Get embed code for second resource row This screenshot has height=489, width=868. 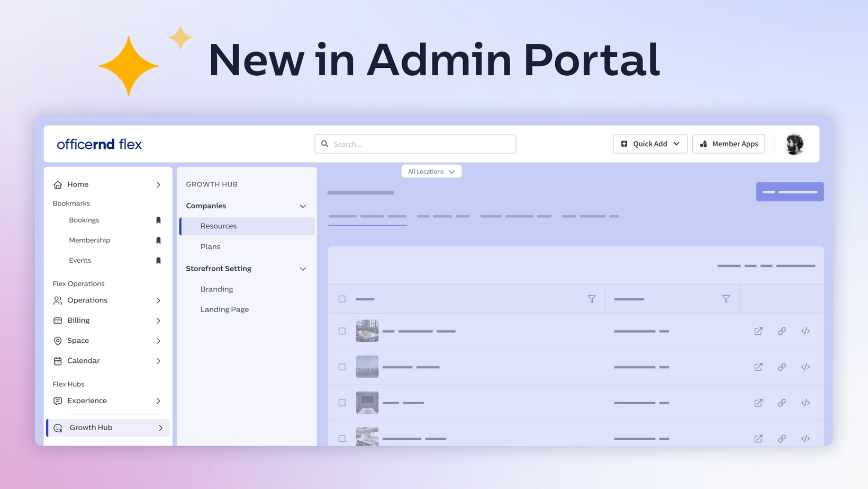(806, 367)
